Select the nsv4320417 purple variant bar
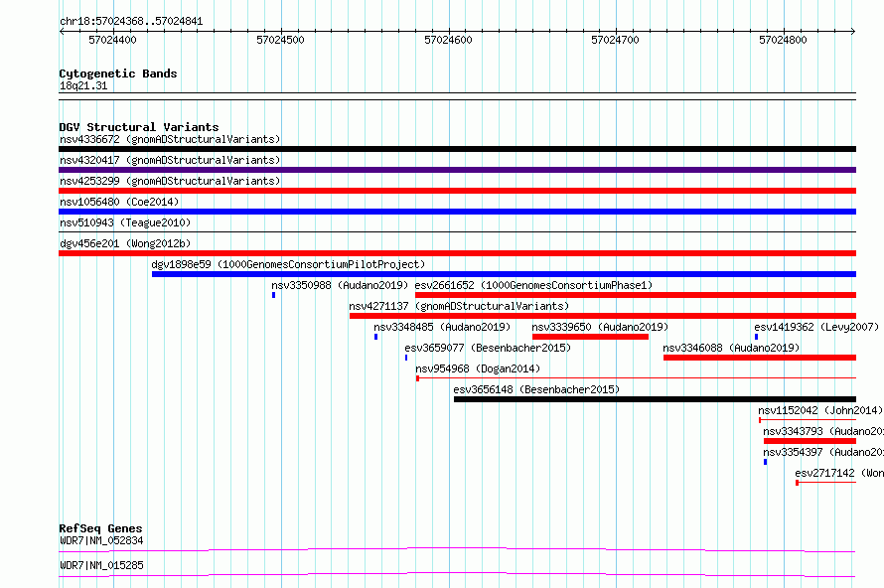Screen dimensions: 884x588 (457, 170)
